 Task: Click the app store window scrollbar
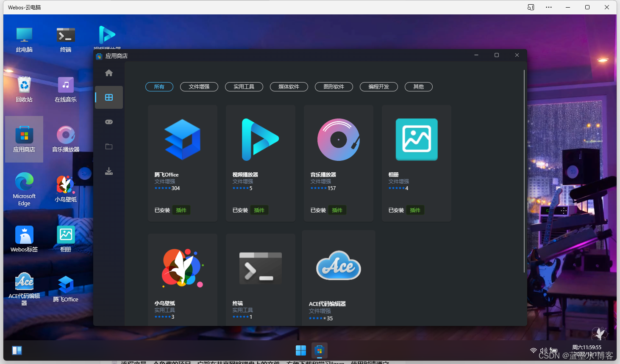pos(524,171)
